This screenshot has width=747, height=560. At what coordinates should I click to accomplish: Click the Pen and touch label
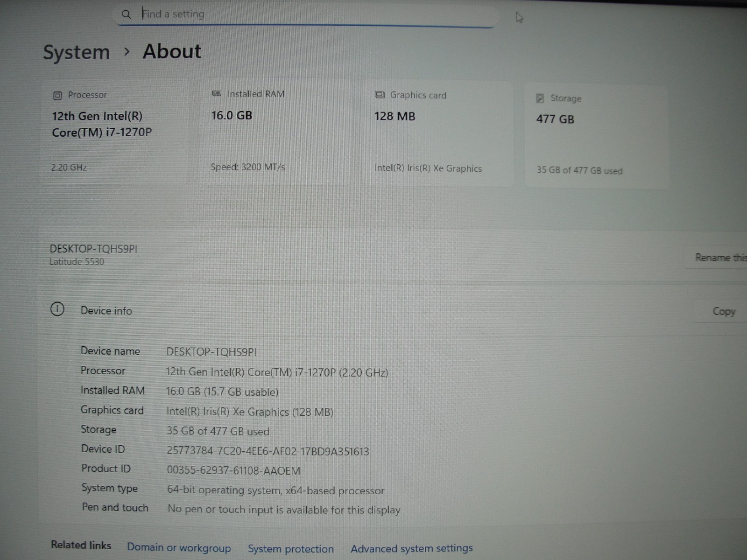(x=115, y=507)
